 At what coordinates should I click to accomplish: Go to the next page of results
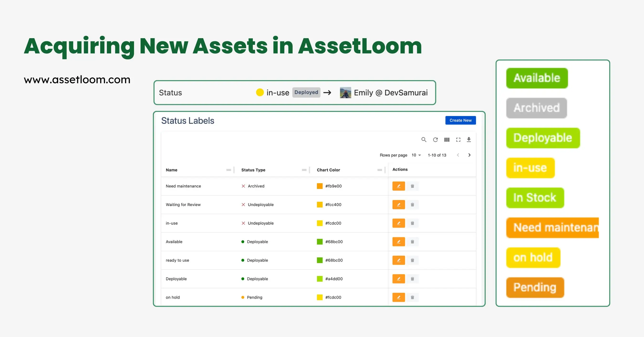click(469, 155)
